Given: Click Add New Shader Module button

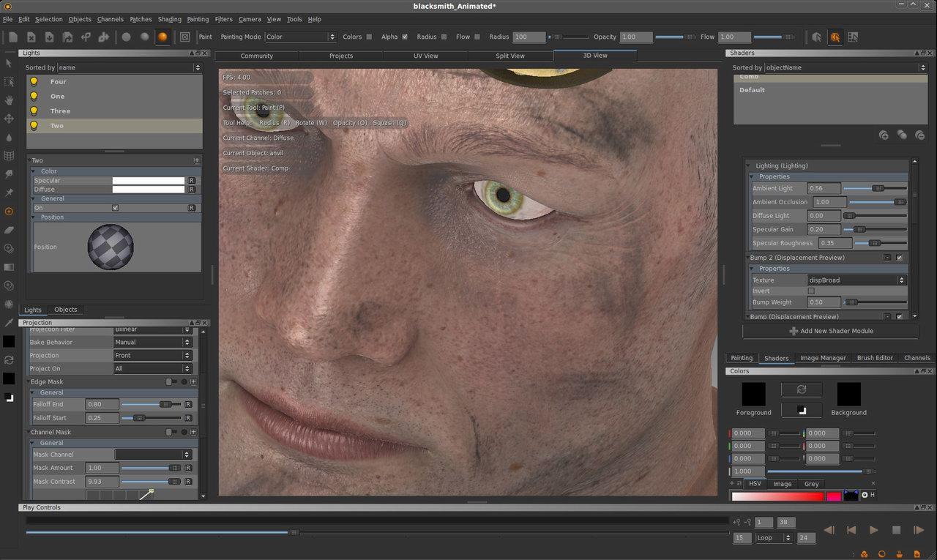Looking at the screenshot, I should click(x=831, y=331).
